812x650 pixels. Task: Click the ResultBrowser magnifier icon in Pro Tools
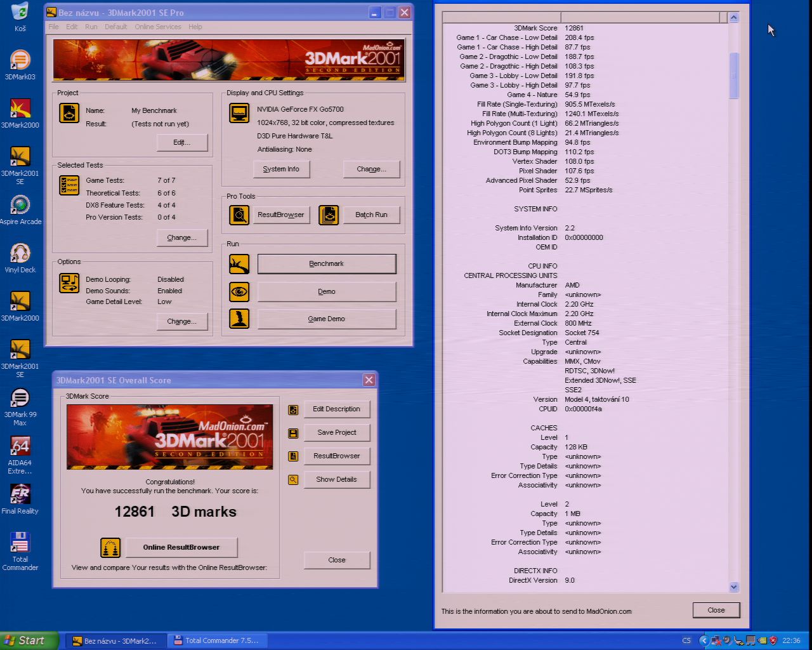coord(239,215)
